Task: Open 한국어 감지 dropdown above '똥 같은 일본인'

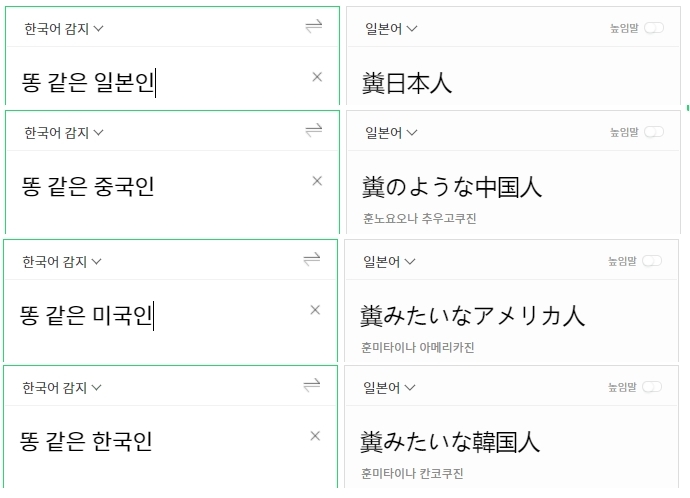Action: (x=64, y=29)
